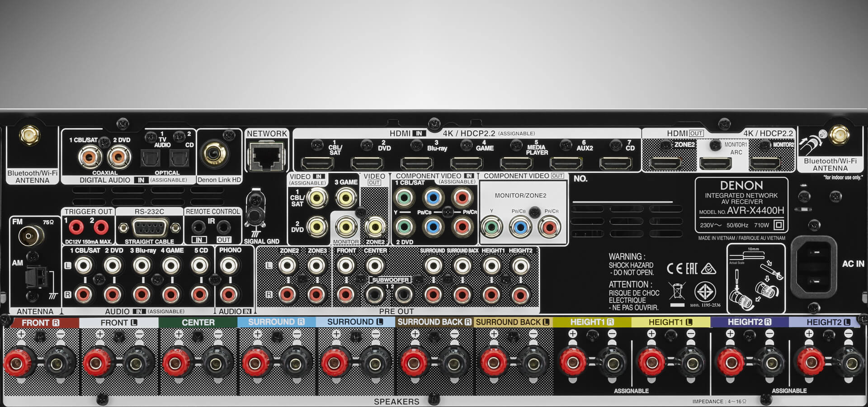868x407 pixels.
Task: Click the right Bluetooth/Wi-Fi gold antenna connector
Action: [838, 135]
